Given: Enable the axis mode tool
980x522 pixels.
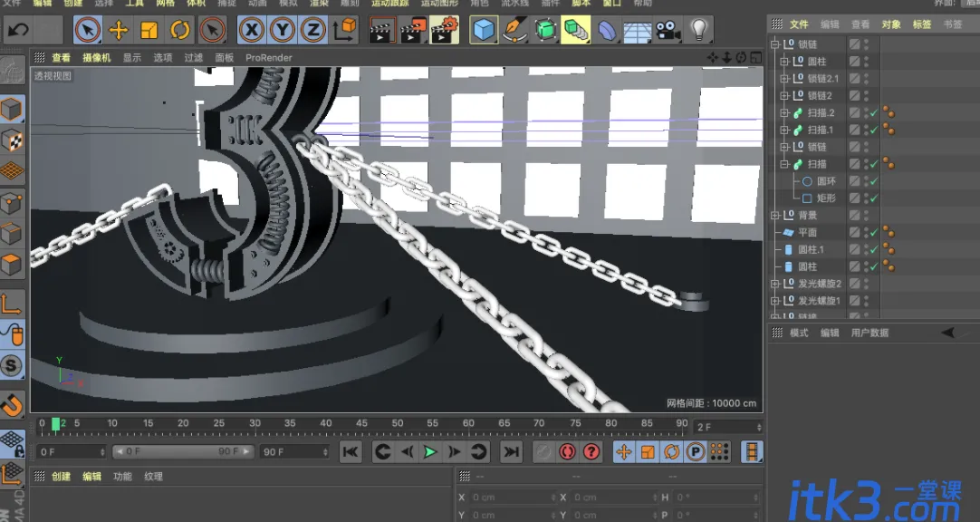Looking at the screenshot, I should coord(12,304).
